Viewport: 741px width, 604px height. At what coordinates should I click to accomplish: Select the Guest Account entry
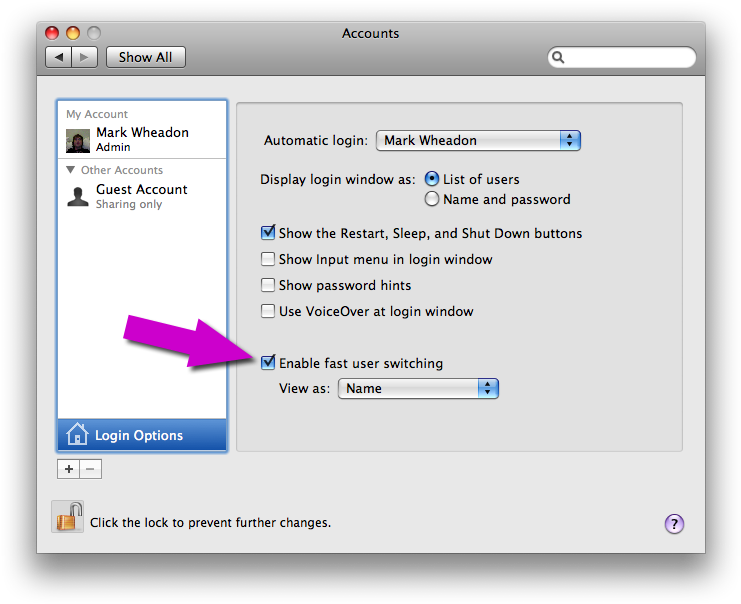[x=142, y=196]
